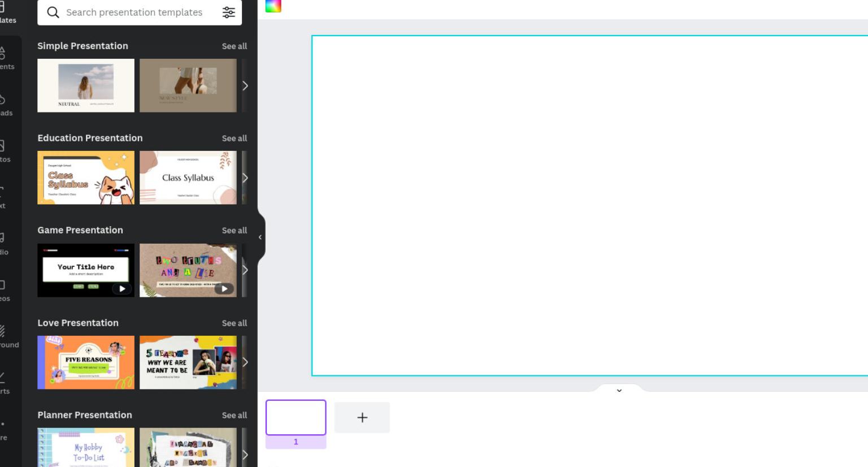The image size is (868, 467).
Task: Open the Uploads sidebar tab
Action: pyautogui.click(x=7, y=105)
